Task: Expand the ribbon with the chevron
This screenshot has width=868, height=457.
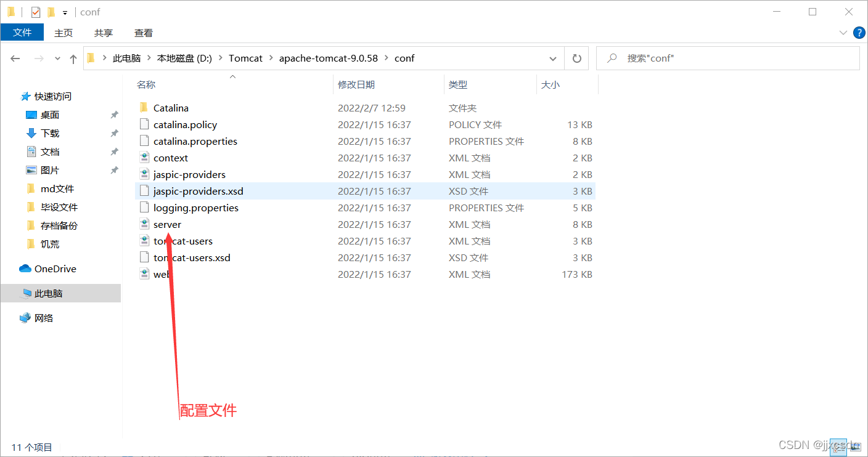Action: point(843,32)
